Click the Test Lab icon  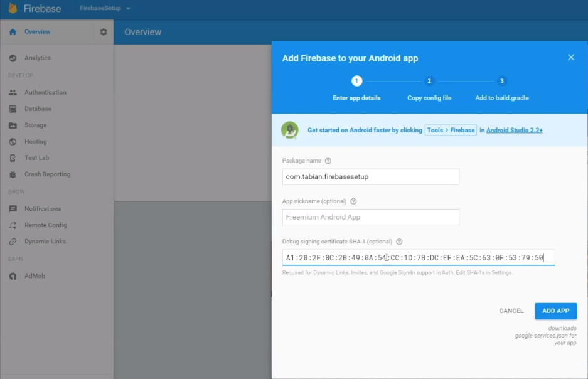pos(13,158)
